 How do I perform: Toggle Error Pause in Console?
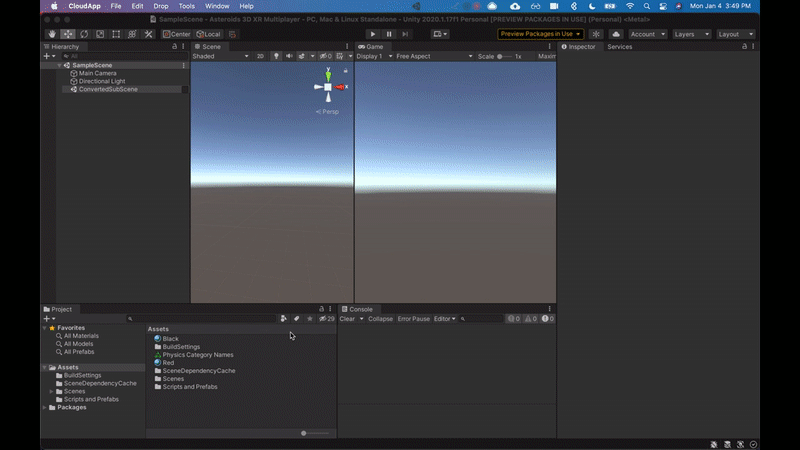click(x=413, y=319)
